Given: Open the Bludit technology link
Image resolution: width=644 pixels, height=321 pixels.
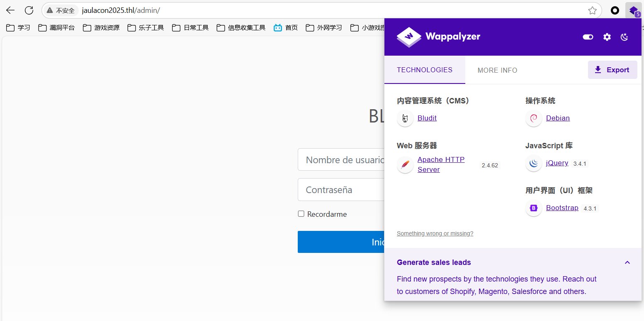Looking at the screenshot, I should (x=427, y=118).
